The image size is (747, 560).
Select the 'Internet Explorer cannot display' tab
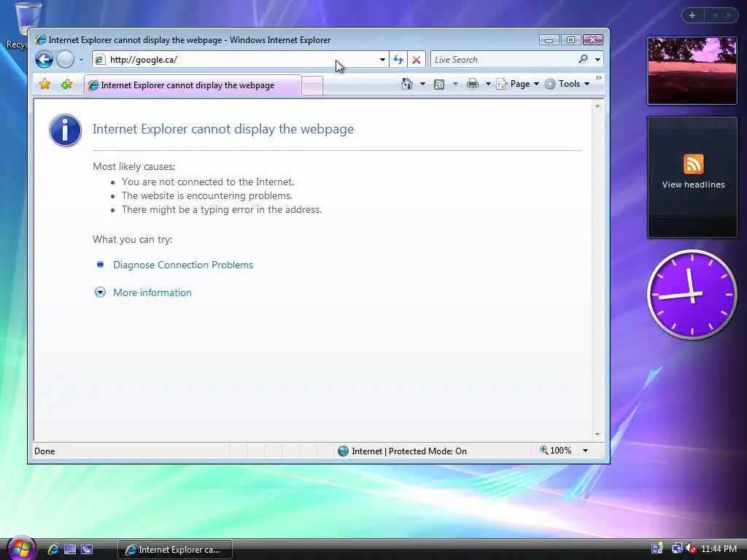(193, 85)
